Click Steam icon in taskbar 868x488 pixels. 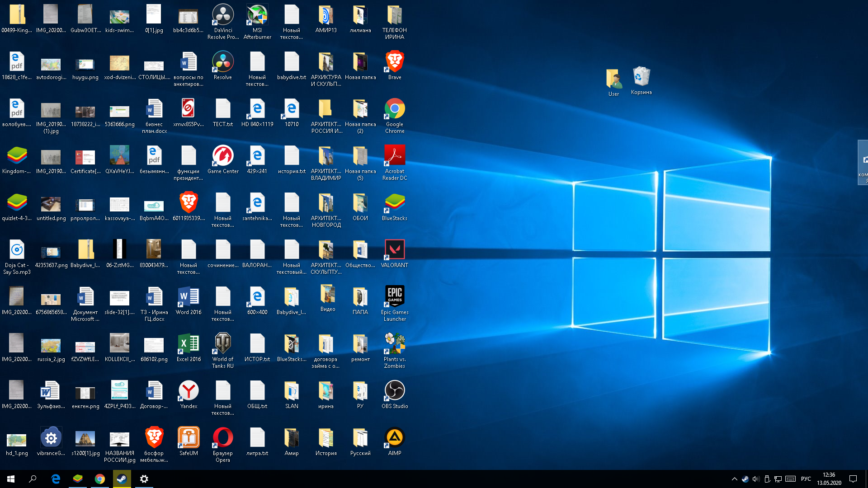(x=122, y=479)
